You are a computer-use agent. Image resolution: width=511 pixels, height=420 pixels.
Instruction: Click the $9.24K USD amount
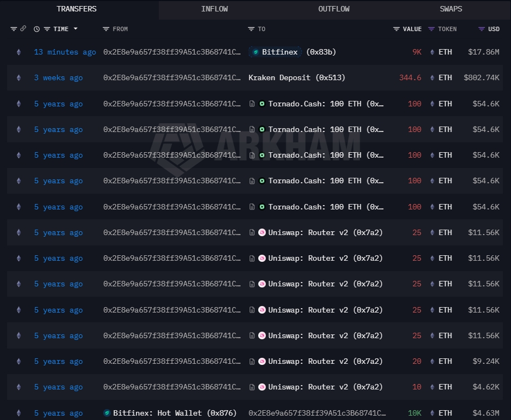pos(486,362)
